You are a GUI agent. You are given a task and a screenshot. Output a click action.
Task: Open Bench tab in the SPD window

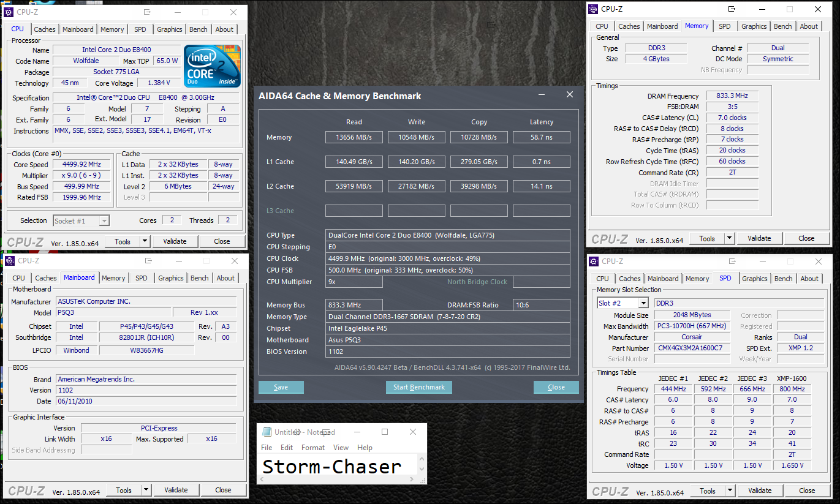point(784,279)
